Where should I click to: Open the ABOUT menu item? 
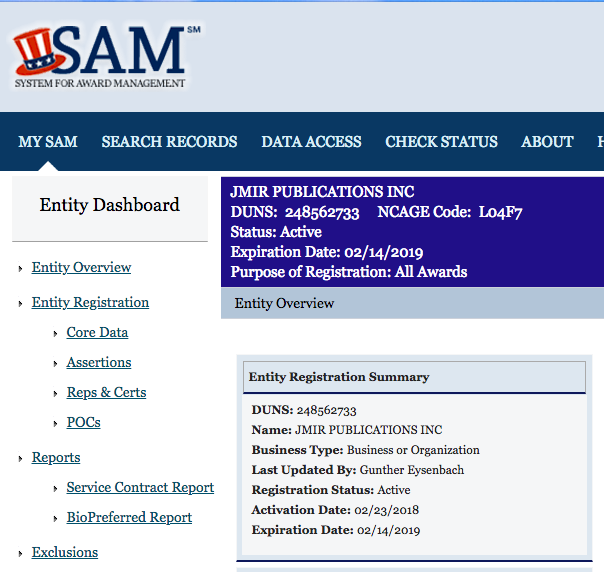[x=547, y=142]
